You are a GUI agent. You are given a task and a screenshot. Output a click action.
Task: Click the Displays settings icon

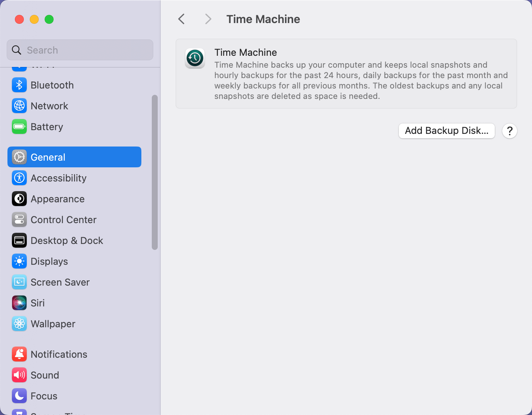click(x=19, y=261)
